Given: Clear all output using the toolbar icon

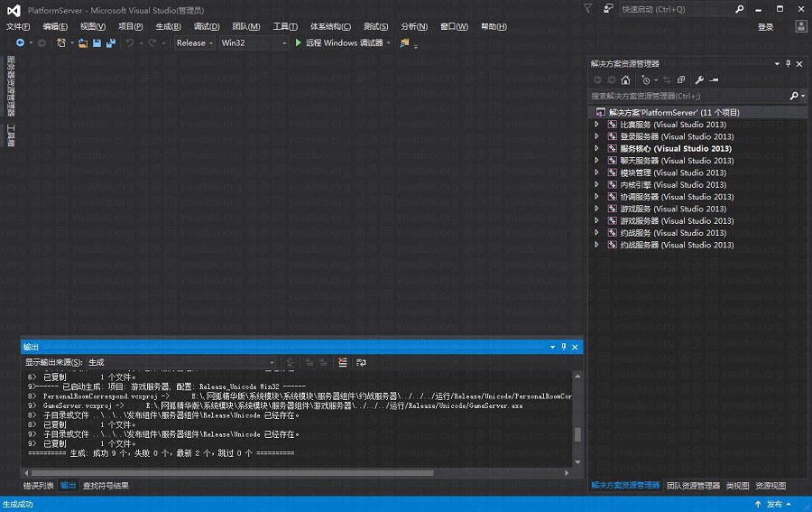Looking at the screenshot, I should [x=342, y=362].
